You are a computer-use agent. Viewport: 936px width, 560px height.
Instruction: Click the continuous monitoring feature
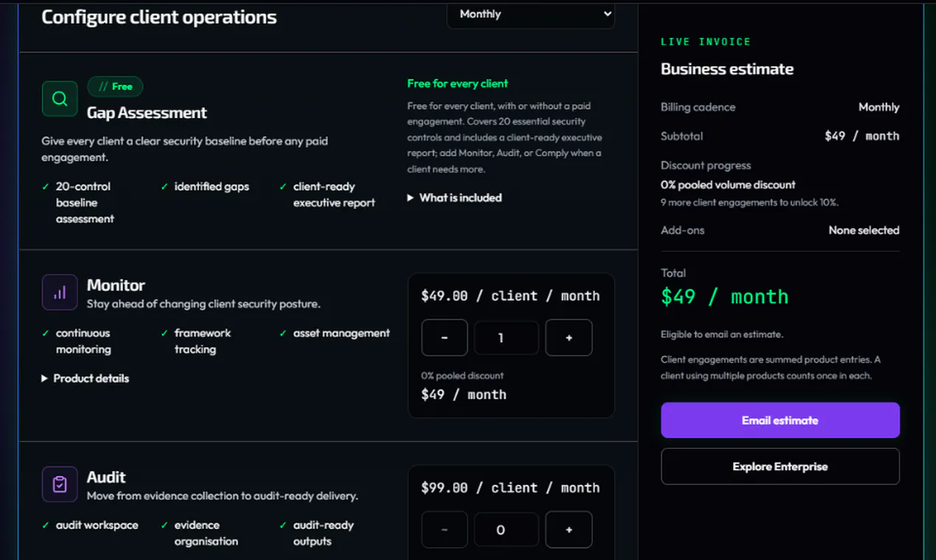(83, 341)
